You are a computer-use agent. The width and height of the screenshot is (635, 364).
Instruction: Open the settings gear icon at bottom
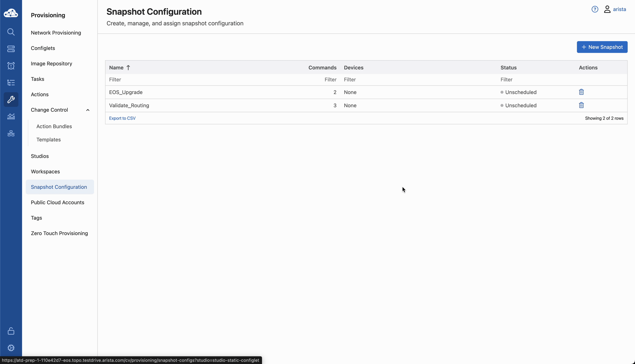[x=11, y=348]
